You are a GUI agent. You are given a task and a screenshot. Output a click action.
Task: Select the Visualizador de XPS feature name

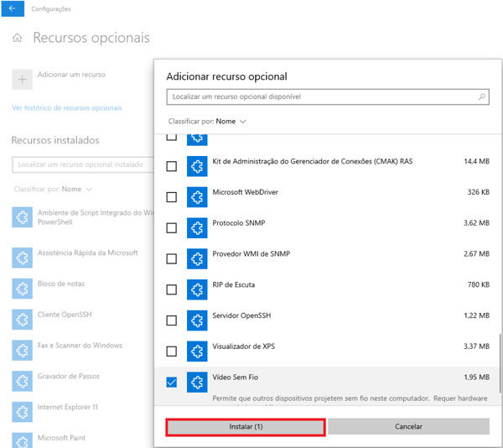243,346
